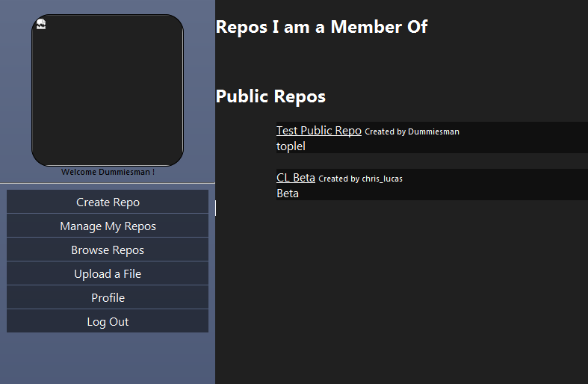Click the Beta description under CL Beta
The height and width of the screenshot is (384, 588).
tap(288, 193)
